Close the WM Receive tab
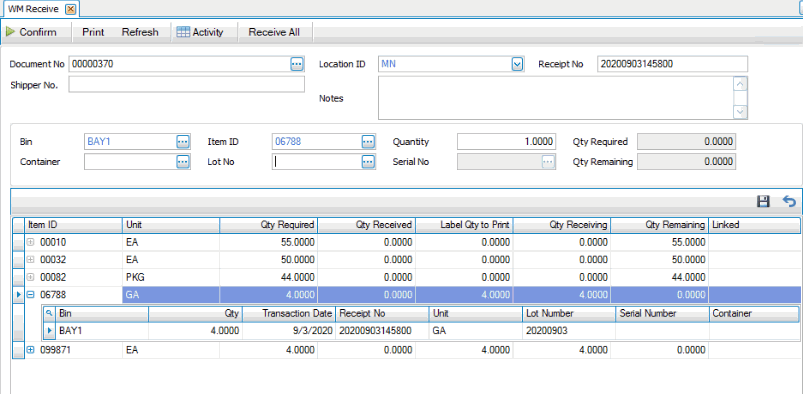 pos(71,9)
